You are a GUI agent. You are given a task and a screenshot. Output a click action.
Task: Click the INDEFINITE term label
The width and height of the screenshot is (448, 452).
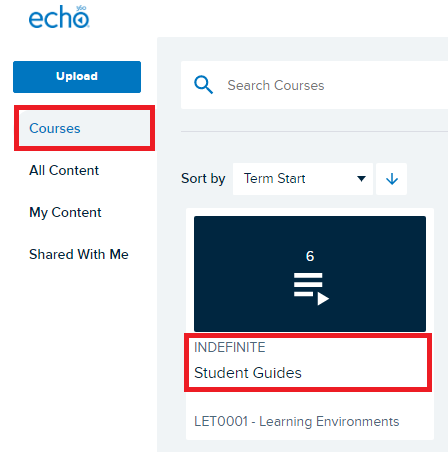point(230,347)
